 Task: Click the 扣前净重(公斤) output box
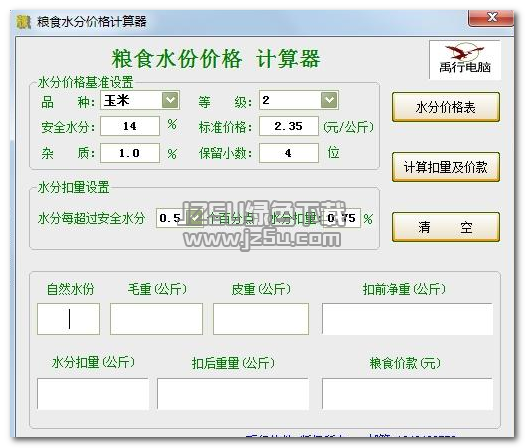[x=407, y=319]
